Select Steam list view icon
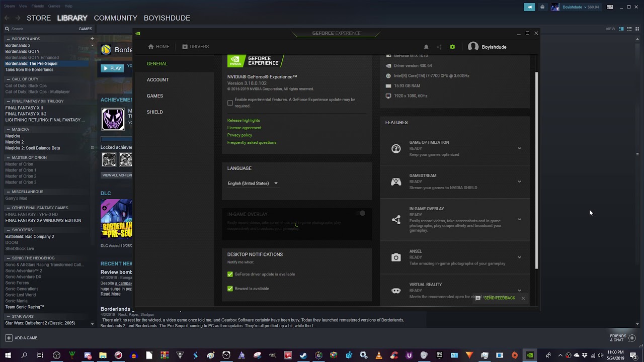The height and width of the screenshot is (362, 644). 629,29
